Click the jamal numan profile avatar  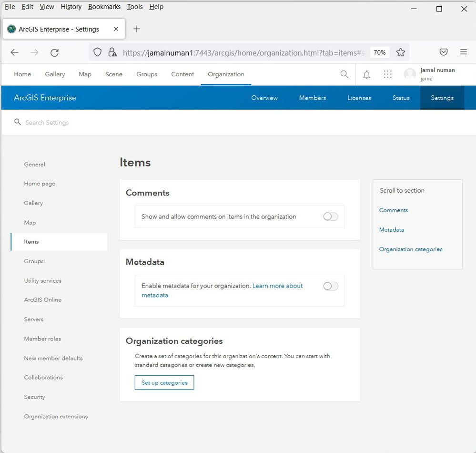pos(410,74)
